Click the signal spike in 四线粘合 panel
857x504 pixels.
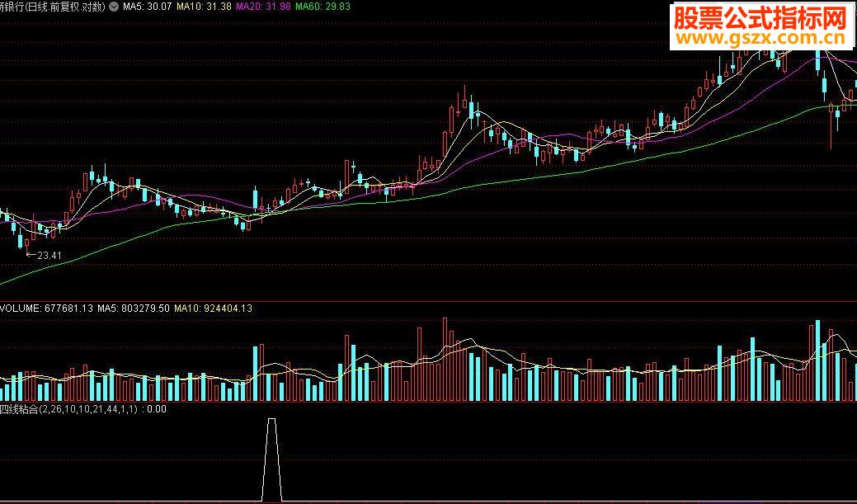point(271,460)
